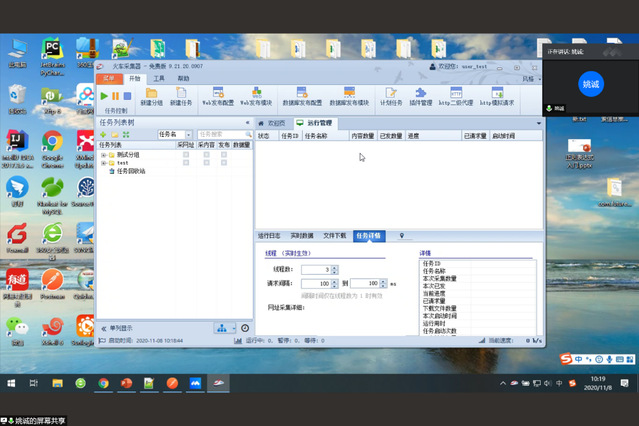Expand the test tree node
Screen dimensions: 639x426
tap(103, 163)
